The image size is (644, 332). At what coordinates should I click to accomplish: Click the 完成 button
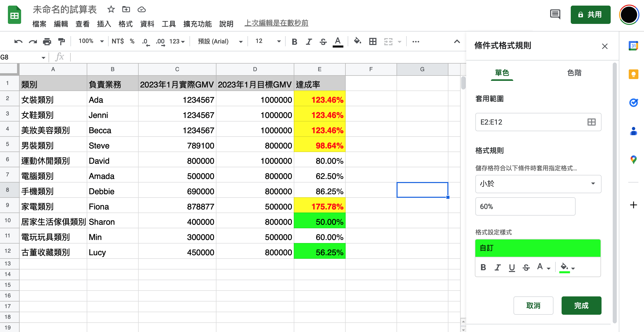tap(581, 306)
